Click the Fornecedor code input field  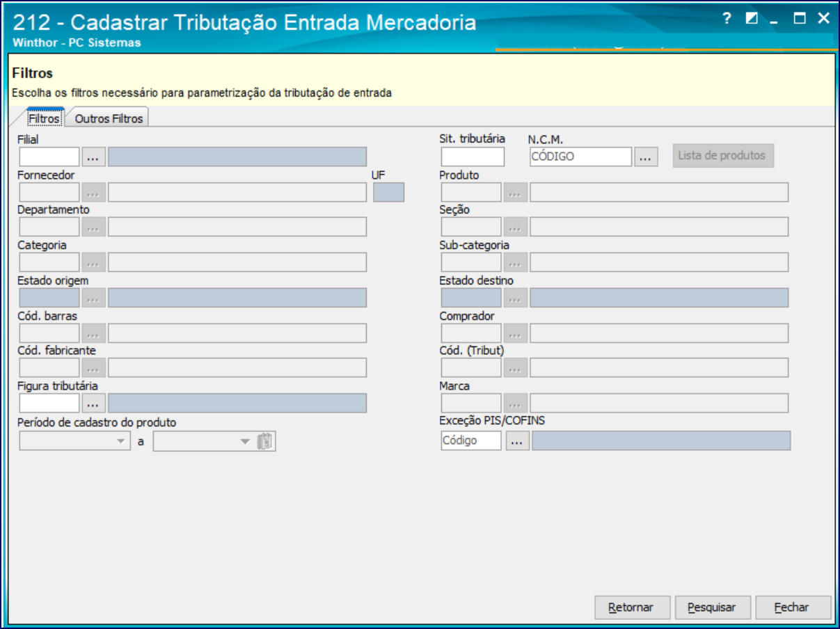(49, 192)
